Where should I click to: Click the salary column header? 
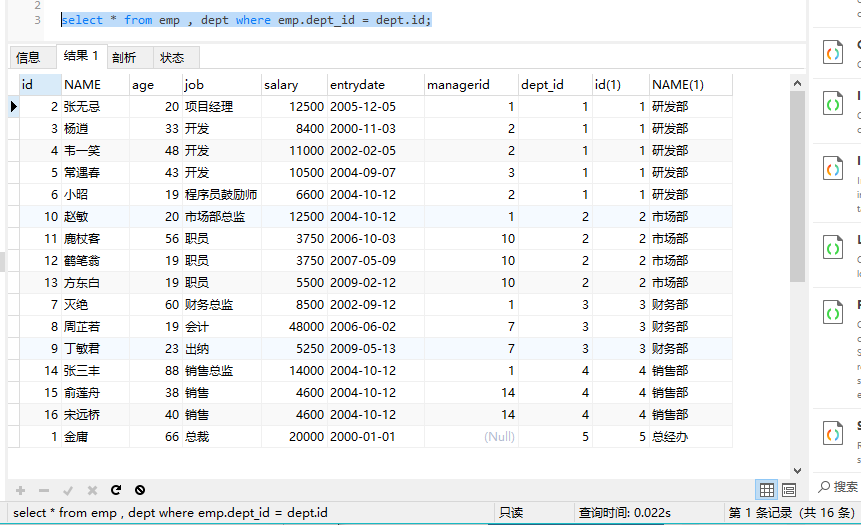click(294, 85)
